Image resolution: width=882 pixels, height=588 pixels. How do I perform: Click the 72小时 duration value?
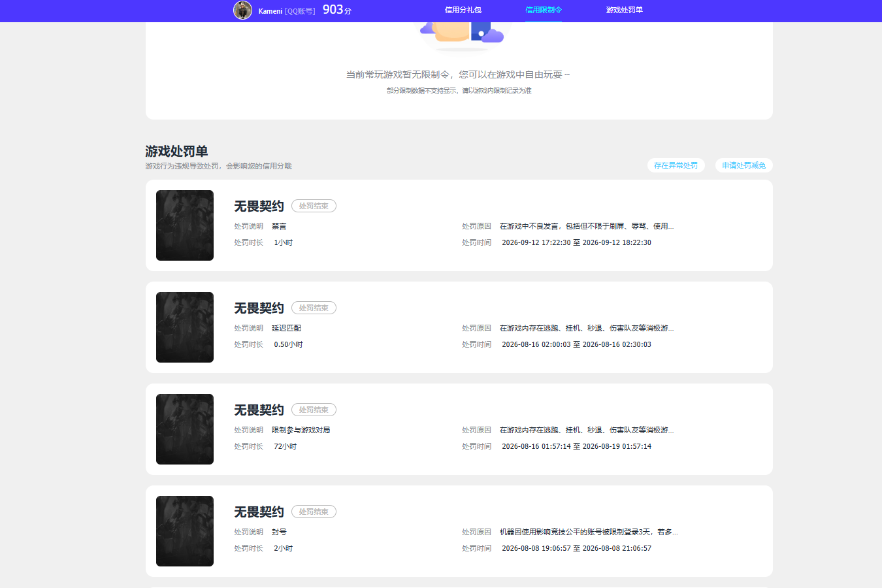point(286,446)
